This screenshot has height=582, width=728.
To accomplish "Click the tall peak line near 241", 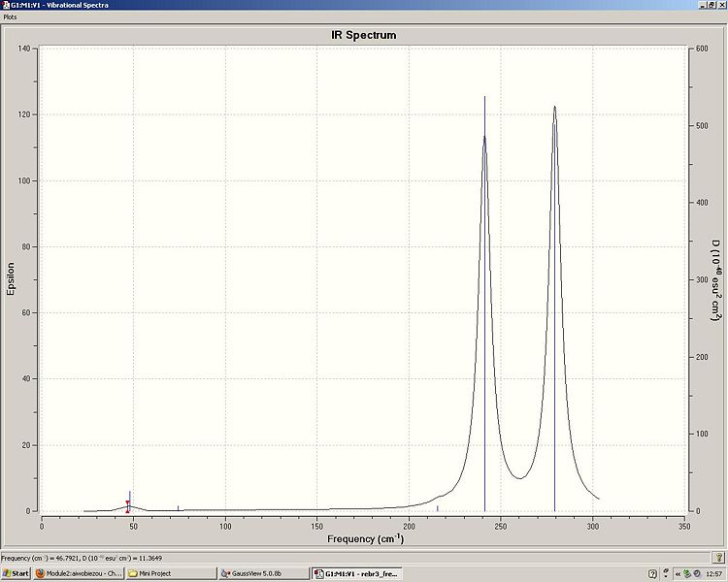I will (484, 304).
